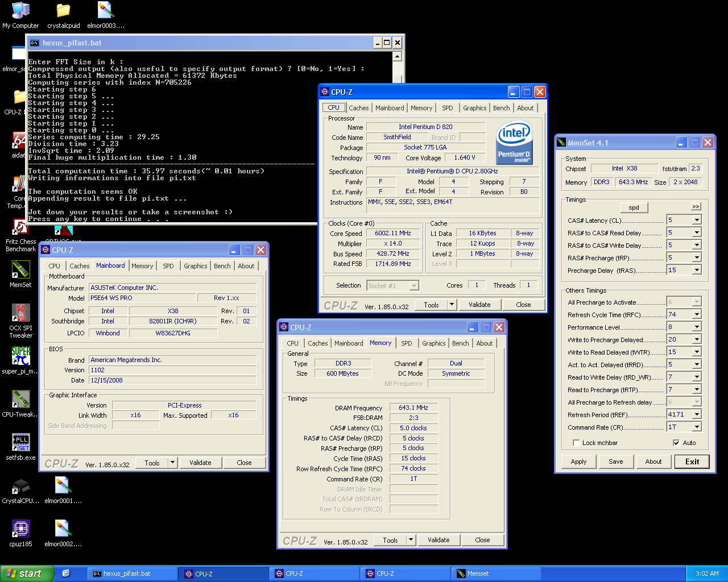The width and height of the screenshot is (728, 582).
Task: Click Close in the Mainboard CPU-Z window
Action: [x=244, y=463]
